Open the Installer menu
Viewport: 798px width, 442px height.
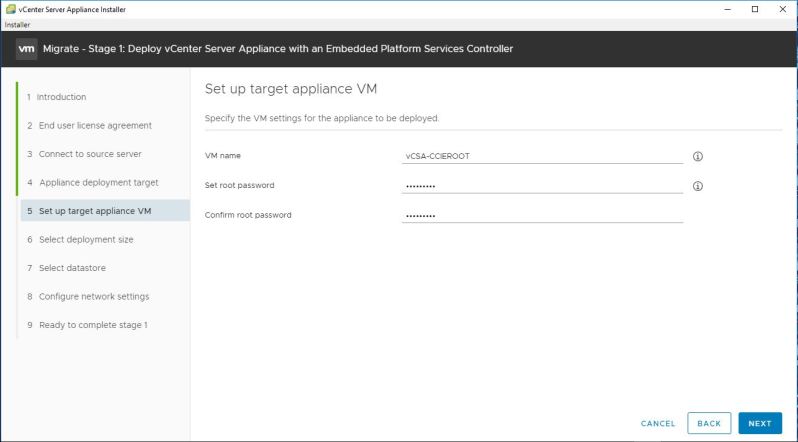coord(17,24)
